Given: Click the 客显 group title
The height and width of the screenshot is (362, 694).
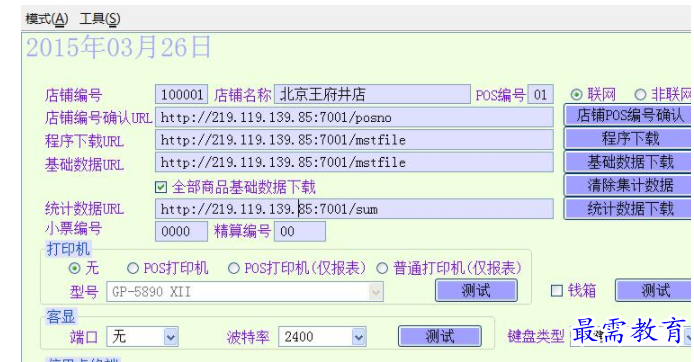Looking at the screenshot, I should point(61,316).
